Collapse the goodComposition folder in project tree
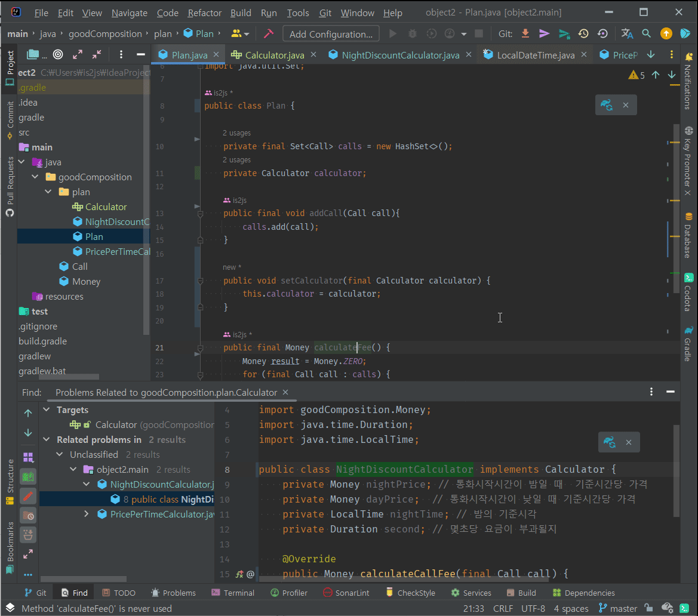 35,177
